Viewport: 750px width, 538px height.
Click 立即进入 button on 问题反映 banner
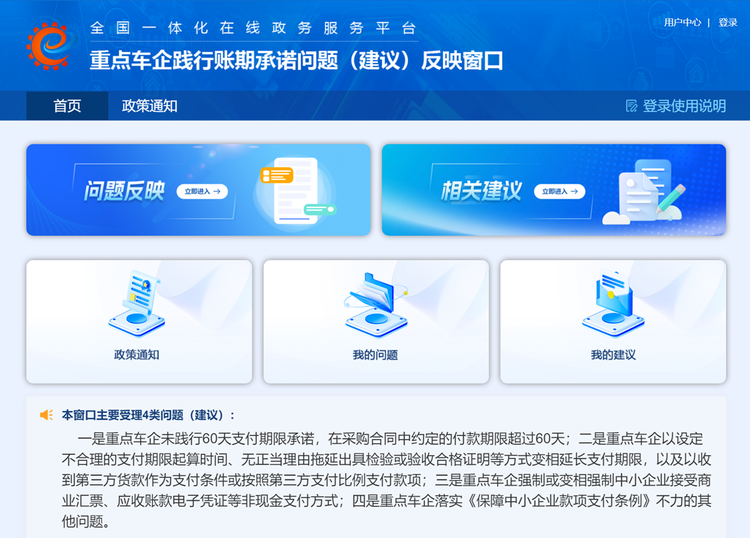pos(202,191)
